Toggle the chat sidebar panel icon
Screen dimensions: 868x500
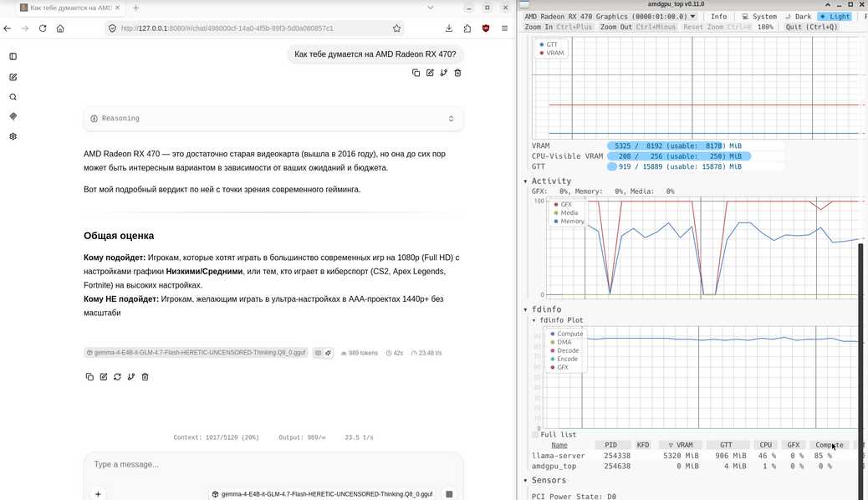tap(13, 57)
